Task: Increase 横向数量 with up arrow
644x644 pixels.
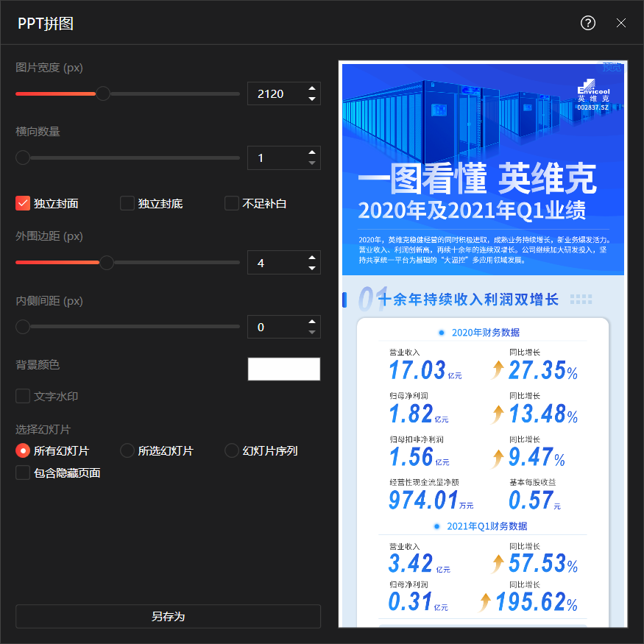Action: [312, 152]
